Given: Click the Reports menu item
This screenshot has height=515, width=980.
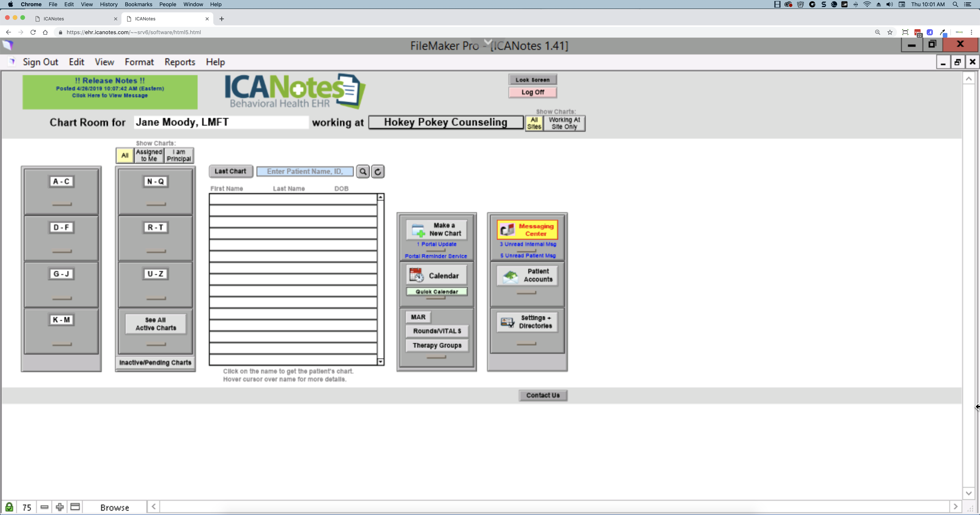Looking at the screenshot, I should click(180, 62).
